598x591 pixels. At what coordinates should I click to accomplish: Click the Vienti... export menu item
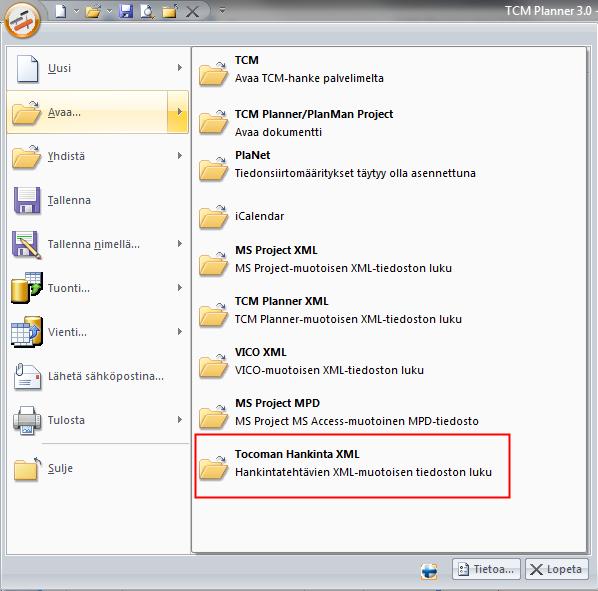[98, 332]
